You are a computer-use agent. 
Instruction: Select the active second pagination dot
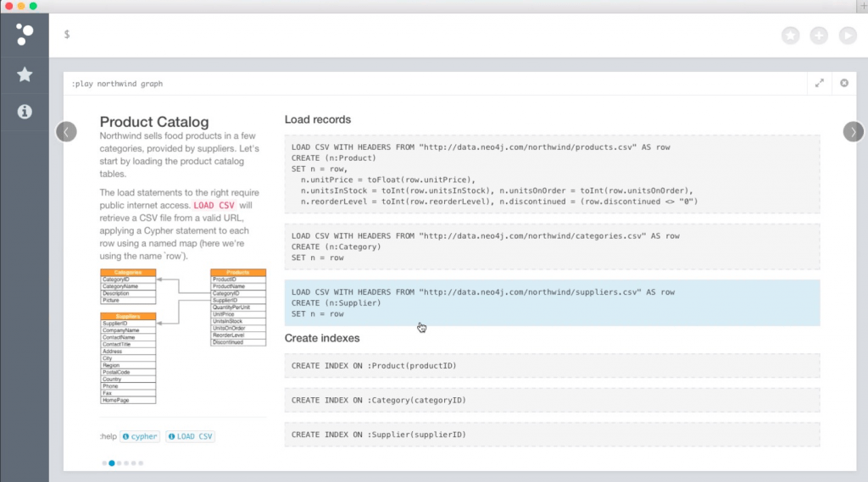[x=112, y=463]
